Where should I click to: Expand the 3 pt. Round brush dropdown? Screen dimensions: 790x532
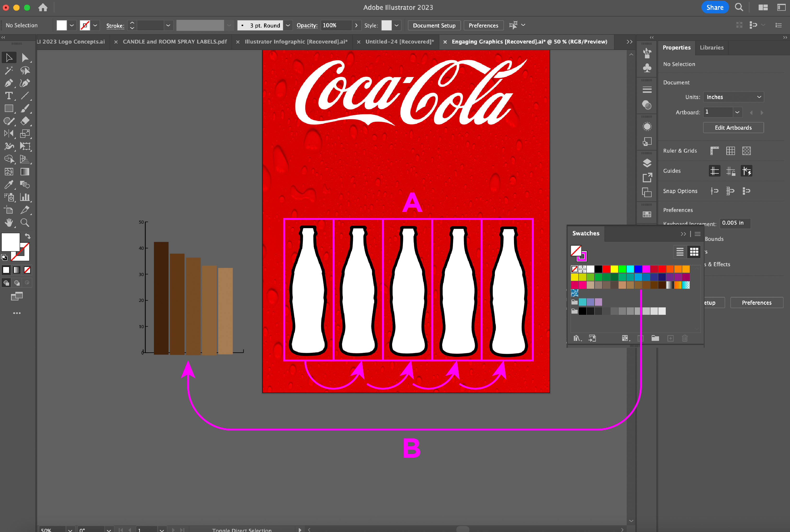point(288,25)
